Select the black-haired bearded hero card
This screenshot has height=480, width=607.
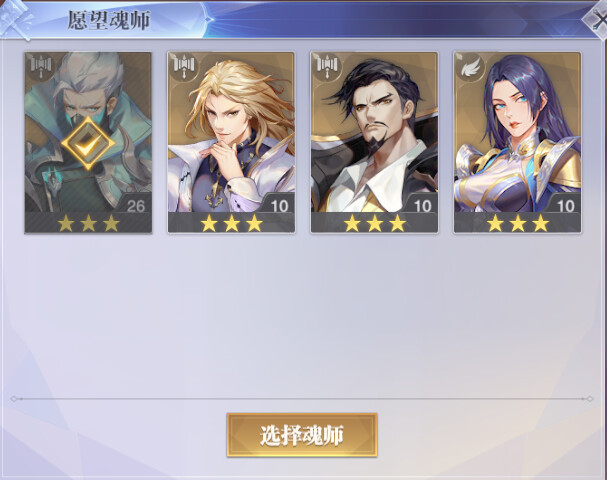click(x=374, y=142)
